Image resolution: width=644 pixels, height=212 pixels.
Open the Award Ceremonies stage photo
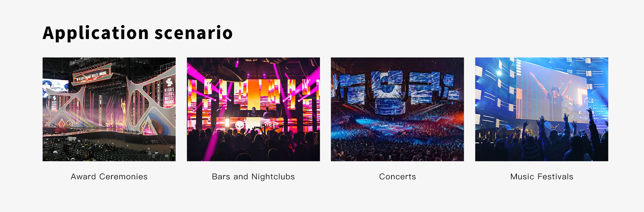click(x=109, y=109)
